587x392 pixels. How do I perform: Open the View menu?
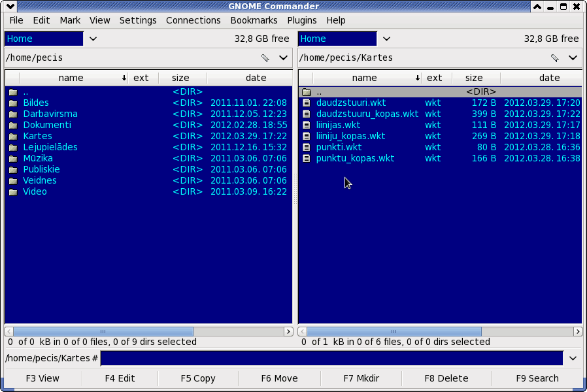[99, 20]
